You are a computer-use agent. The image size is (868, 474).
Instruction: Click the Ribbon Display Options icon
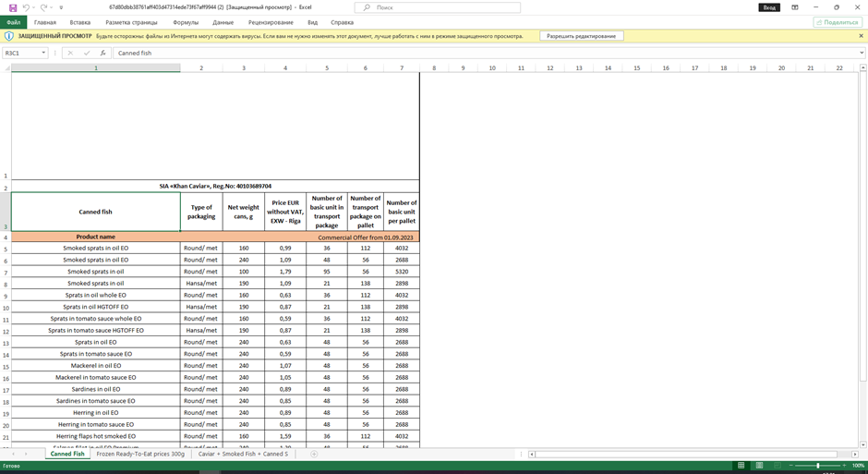[x=794, y=7]
